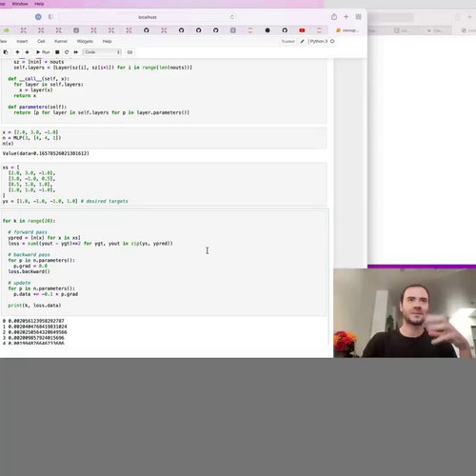Open the command palette keyboard icon
This screenshot has width=476, height=476.
coord(129,52)
